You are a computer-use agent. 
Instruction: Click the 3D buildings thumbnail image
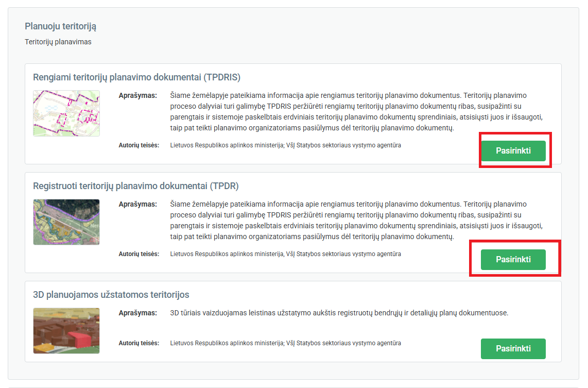pyautogui.click(x=66, y=331)
